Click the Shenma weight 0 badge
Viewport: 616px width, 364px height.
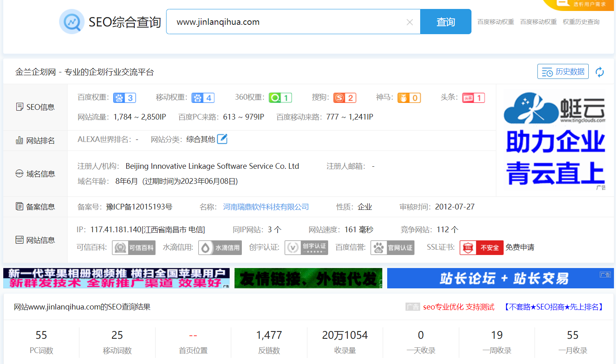pos(409,98)
